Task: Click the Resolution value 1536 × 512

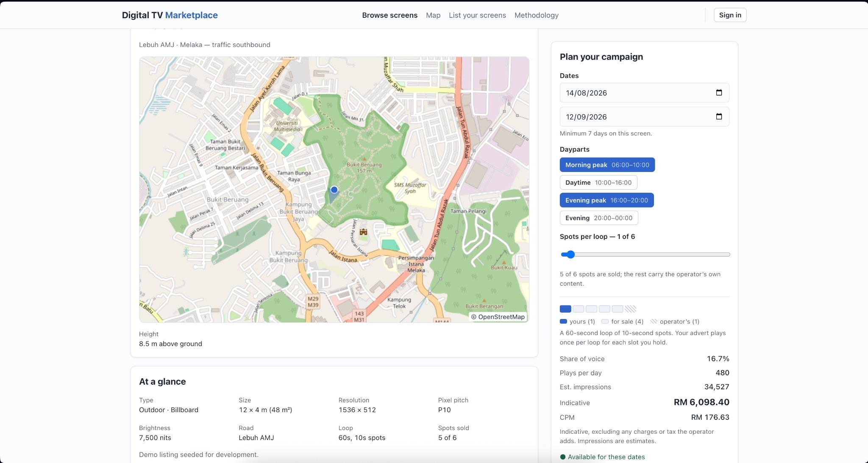Action: tap(357, 410)
